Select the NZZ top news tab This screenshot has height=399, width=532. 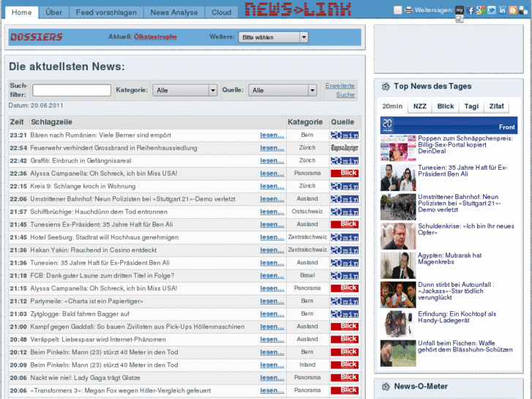(x=420, y=106)
